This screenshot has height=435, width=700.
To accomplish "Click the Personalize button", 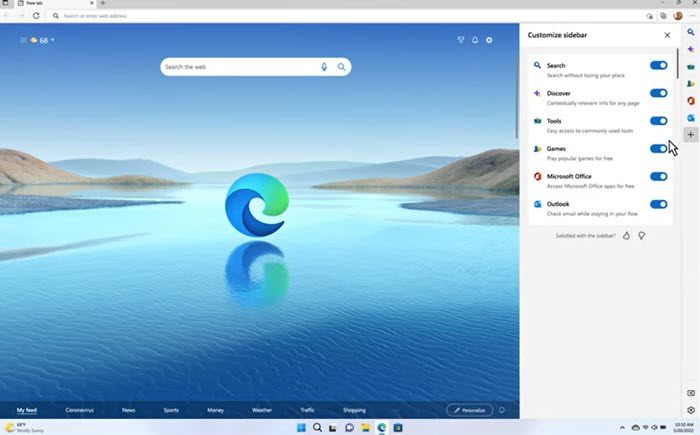I will (470, 410).
